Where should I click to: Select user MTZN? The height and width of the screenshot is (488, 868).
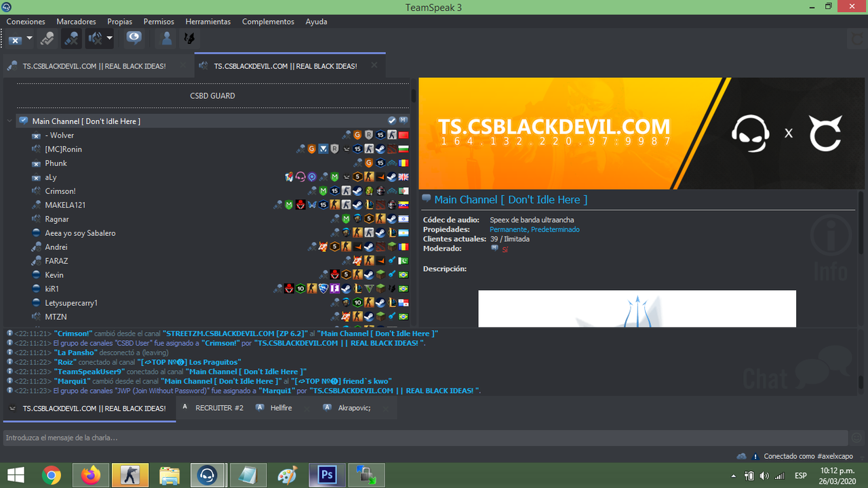coord(56,317)
